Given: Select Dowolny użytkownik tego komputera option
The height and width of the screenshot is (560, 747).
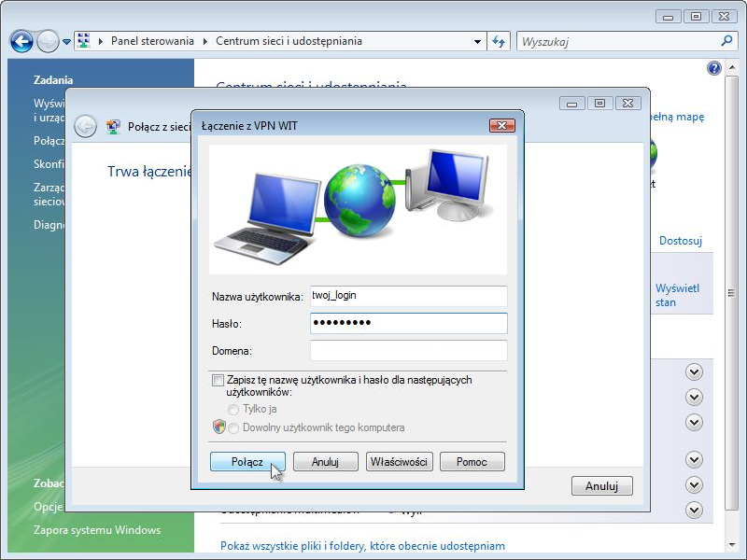Looking at the screenshot, I should 233,428.
